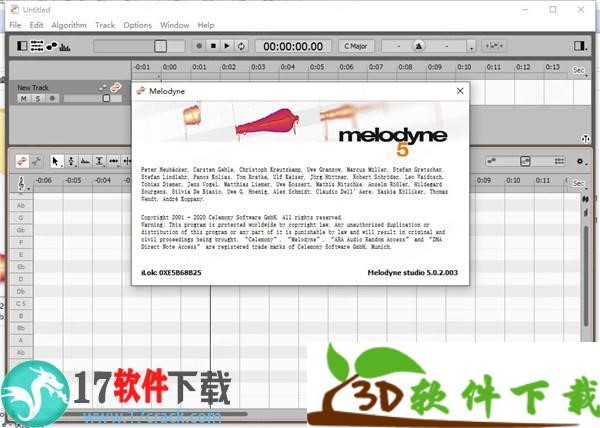Adjust the top toolbar volume slider

[x=140, y=46]
